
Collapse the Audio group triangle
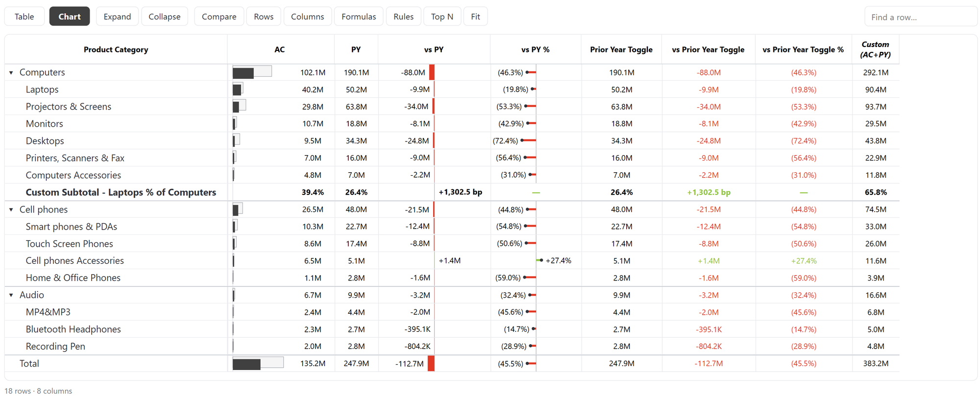(x=11, y=295)
